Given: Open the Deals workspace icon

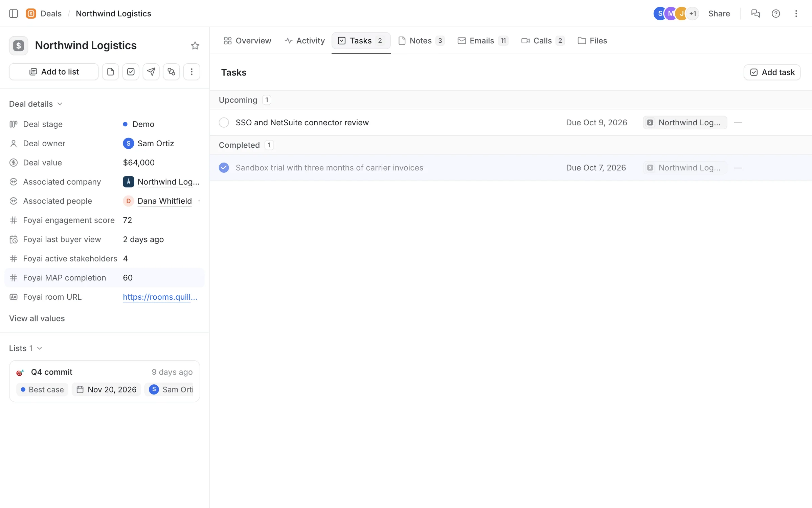Looking at the screenshot, I should coord(31,14).
